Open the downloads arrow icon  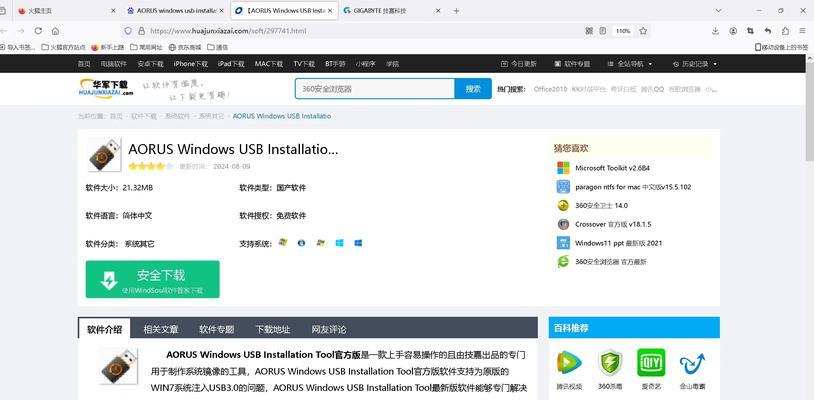pyautogui.click(x=715, y=31)
